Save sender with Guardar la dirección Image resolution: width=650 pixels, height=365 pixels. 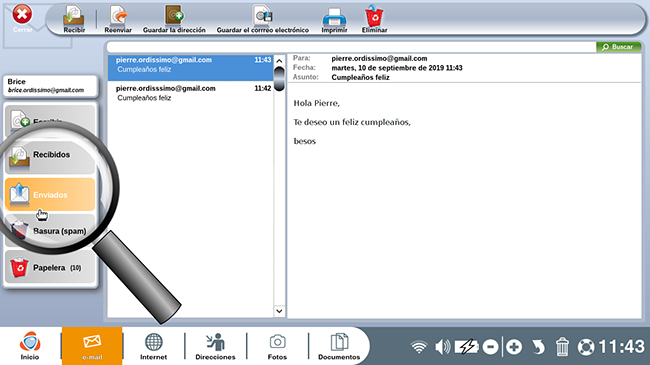[x=174, y=19]
